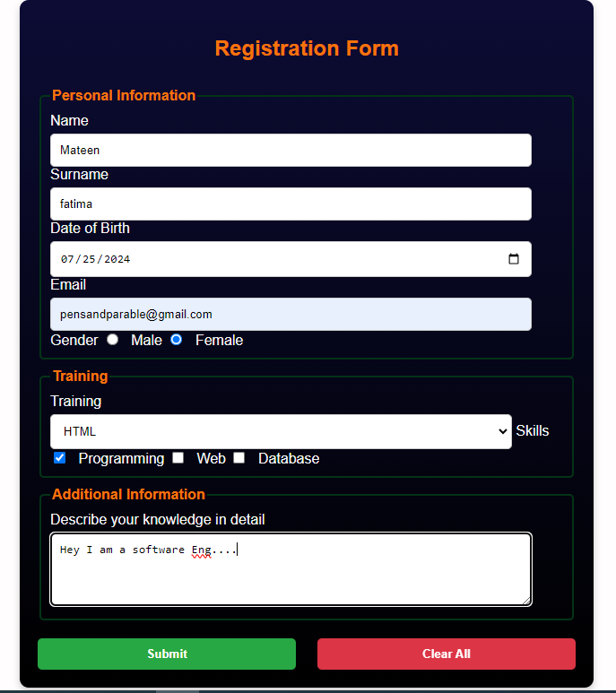Click the month in Date of Birth
The image size is (616, 693).
point(66,259)
